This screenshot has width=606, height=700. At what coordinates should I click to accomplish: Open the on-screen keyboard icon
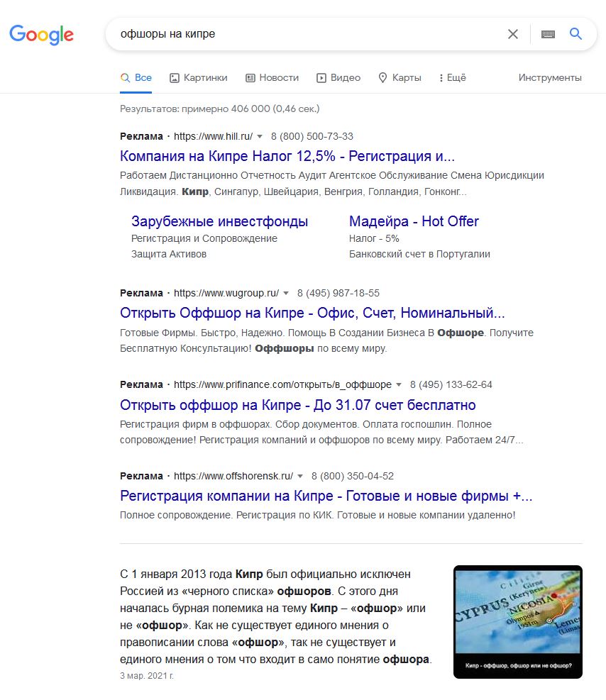(x=548, y=34)
